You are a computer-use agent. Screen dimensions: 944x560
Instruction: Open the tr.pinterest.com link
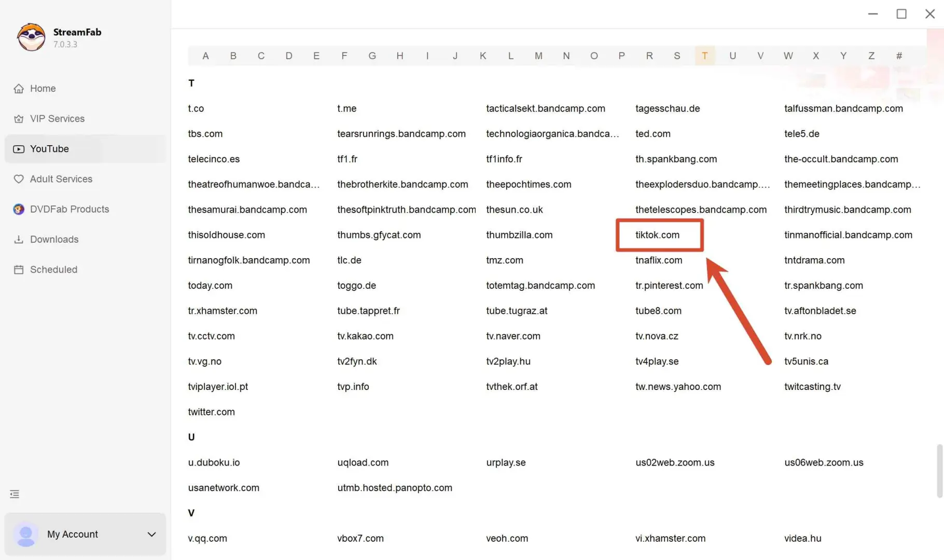(669, 286)
